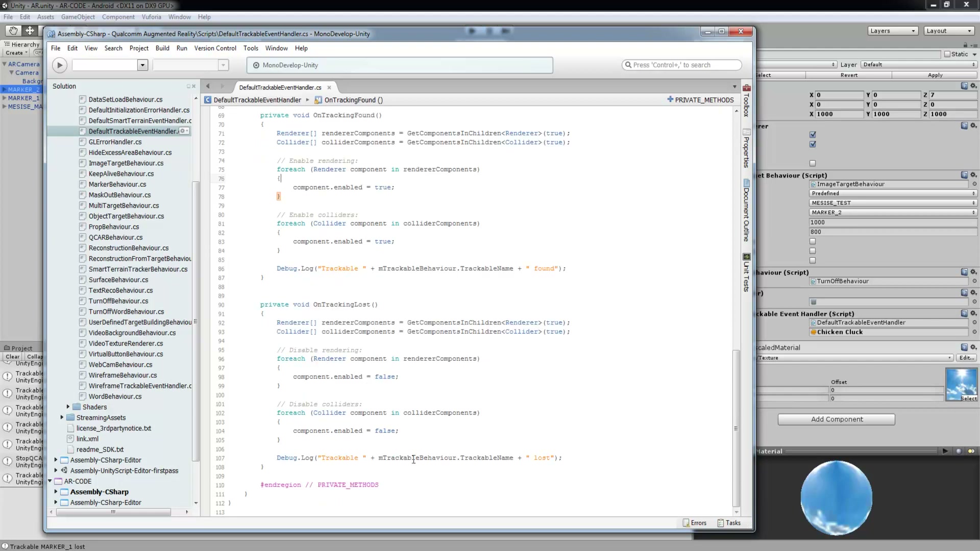The height and width of the screenshot is (551, 980).
Task: Open the Document Outline side panel
Action: coord(746,210)
